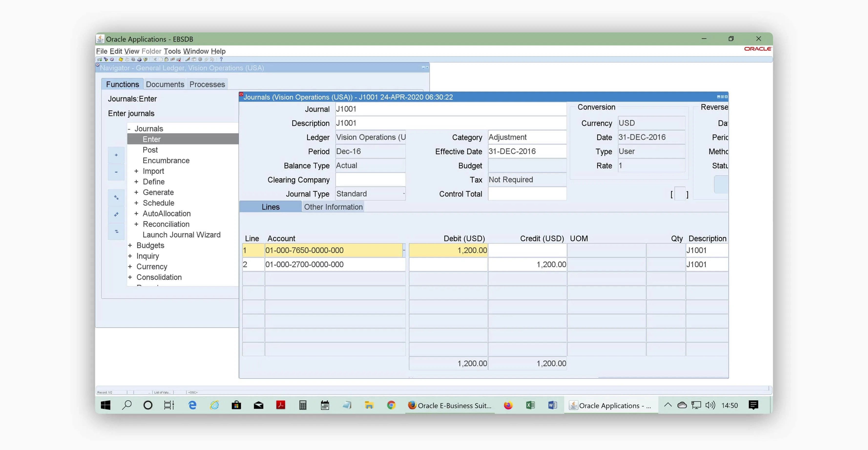The image size is (868, 450).
Task: Switch to Oracle E-Business Suite Firefox task
Action: (x=450, y=405)
